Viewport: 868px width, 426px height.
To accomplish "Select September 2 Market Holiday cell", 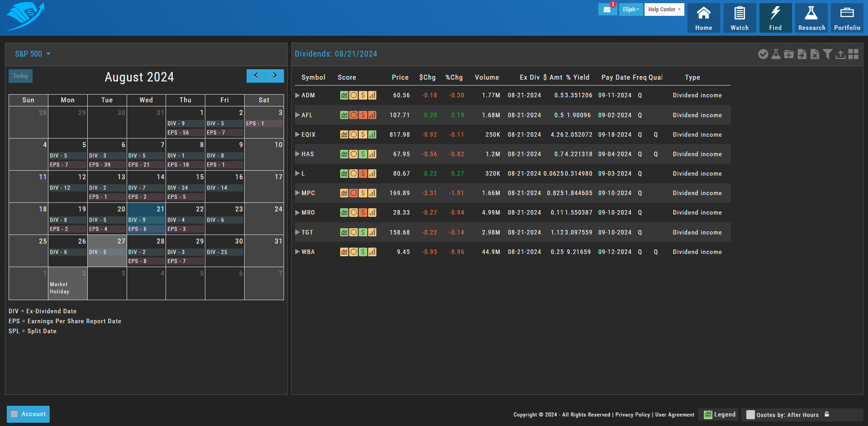I will click(68, 283).
